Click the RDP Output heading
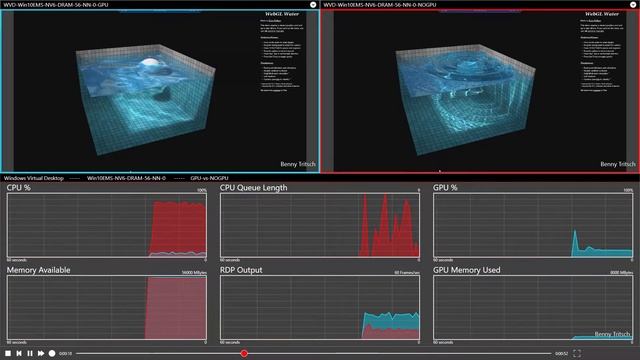The width and height of the screenshot is (640, 360). pos(241,270)
